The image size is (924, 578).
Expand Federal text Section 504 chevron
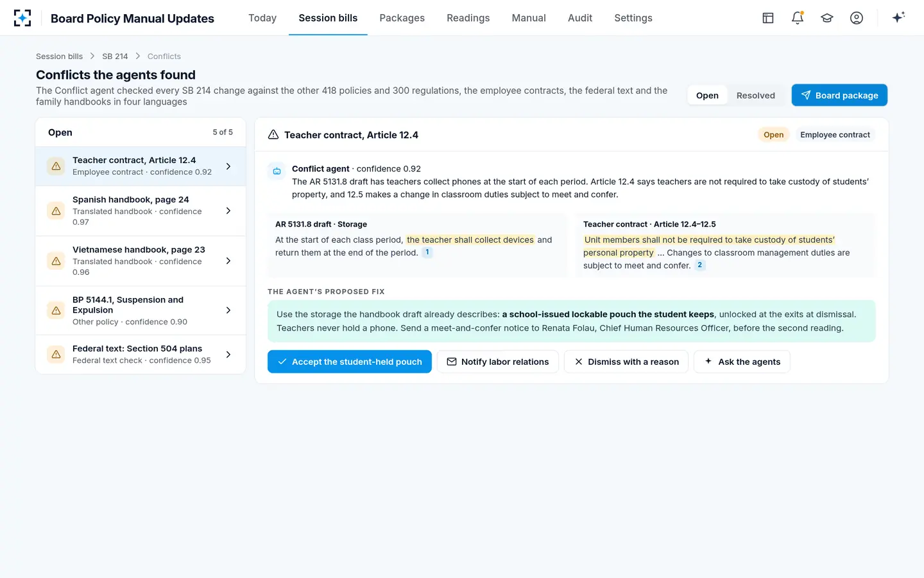[228, 355]
